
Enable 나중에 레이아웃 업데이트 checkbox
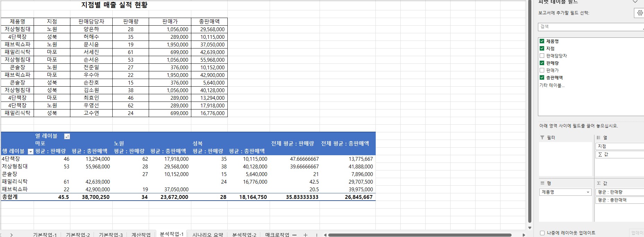tap(542, 233)
